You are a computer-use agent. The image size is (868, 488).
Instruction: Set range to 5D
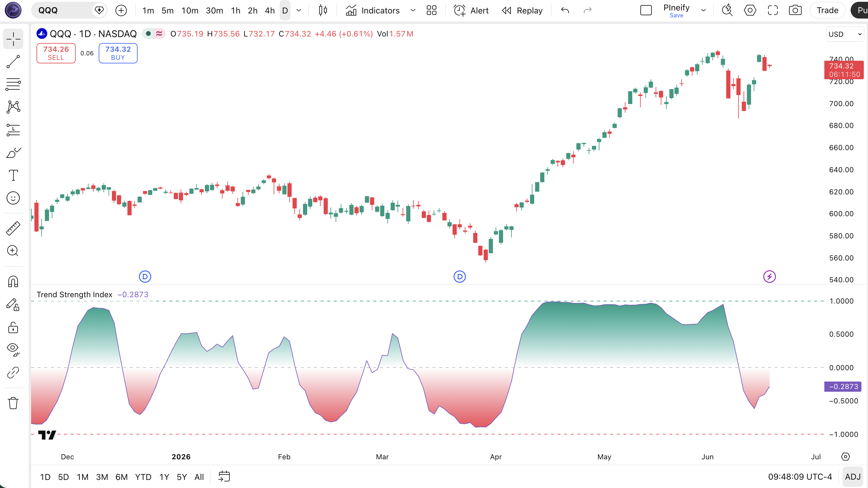click(x=63, y=477)
